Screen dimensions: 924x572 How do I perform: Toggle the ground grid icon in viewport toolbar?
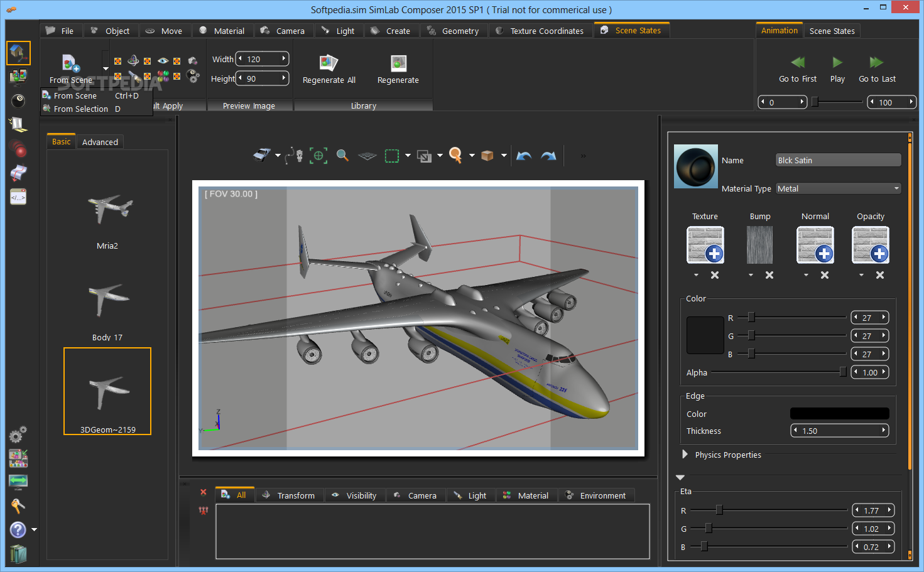click(x=367, y=156)
